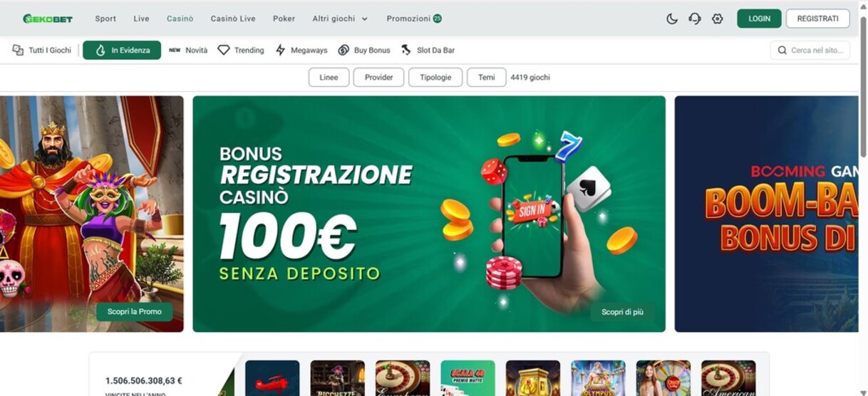Open the Provider filter dropdown
Screen dimensions: 868x396
[x=378, y=77]
